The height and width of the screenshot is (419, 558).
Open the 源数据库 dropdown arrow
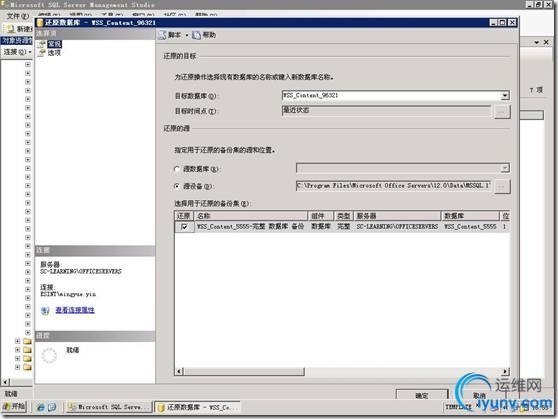click(x=505, y=168)
